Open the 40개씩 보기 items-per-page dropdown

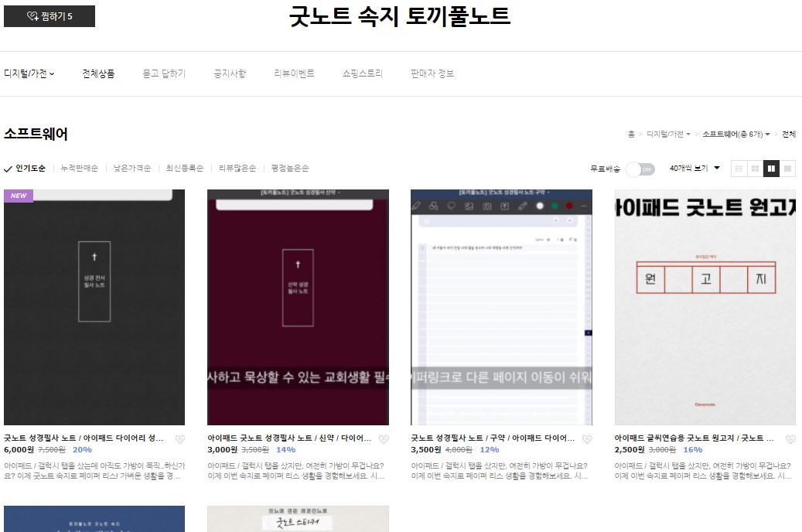point(694,169)
